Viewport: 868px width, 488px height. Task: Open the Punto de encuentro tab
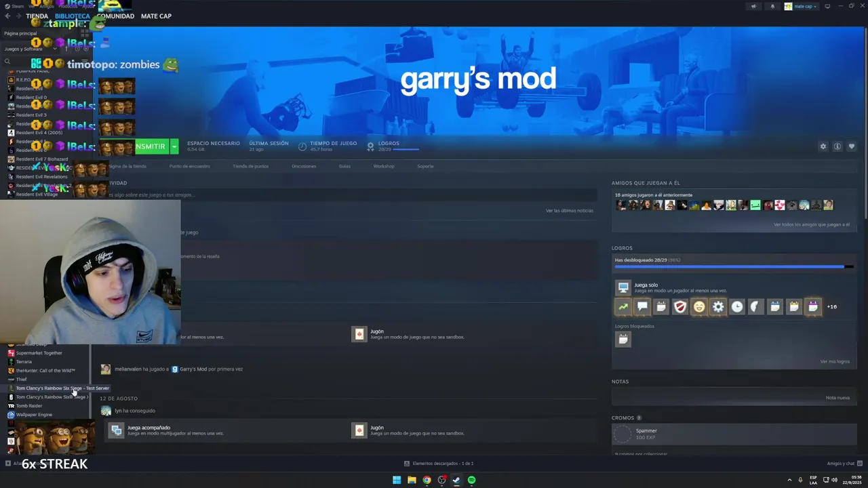189,166
